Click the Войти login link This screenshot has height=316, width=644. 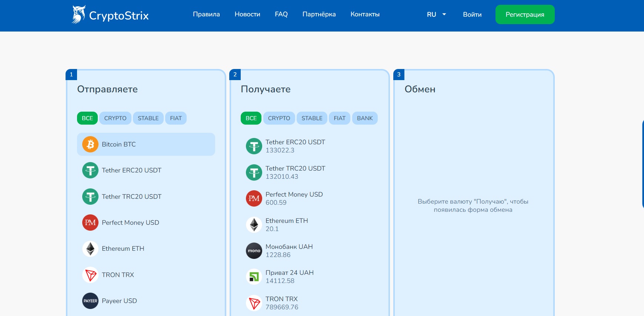472,14
